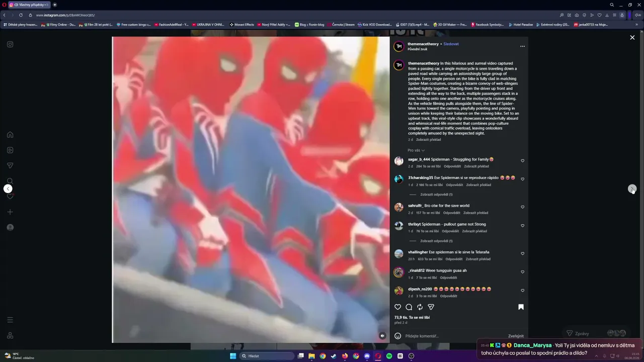Open the browser search icon in title bar
Image resolution: width=644 pixels, height=362 pixels.
tap(612, 5)
